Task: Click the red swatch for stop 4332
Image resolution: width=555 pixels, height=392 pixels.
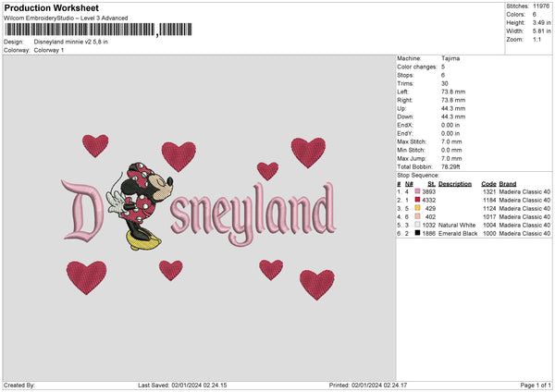Action: tap(418, 200)
